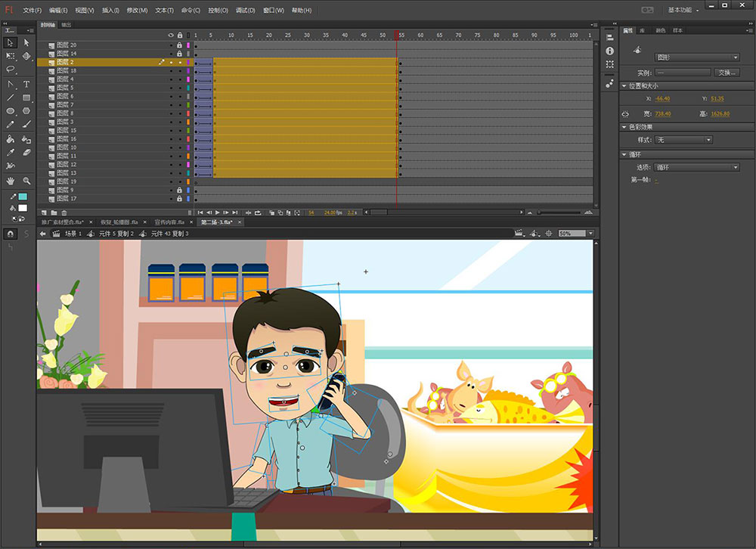Toggle lock on layer 图层 9
This screenshot has width=756, height=549.
tap(179, 190)
